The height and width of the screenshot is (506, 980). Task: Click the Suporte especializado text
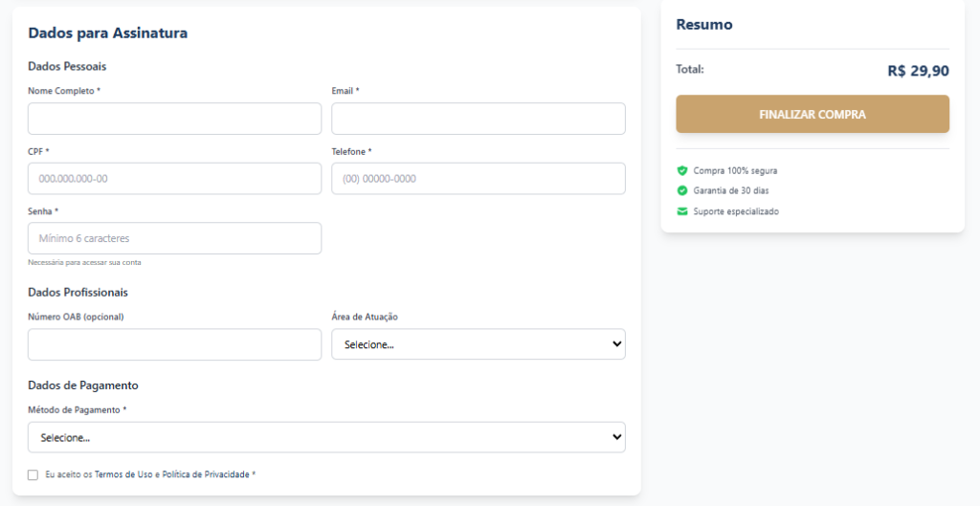(x=736, y=211)
